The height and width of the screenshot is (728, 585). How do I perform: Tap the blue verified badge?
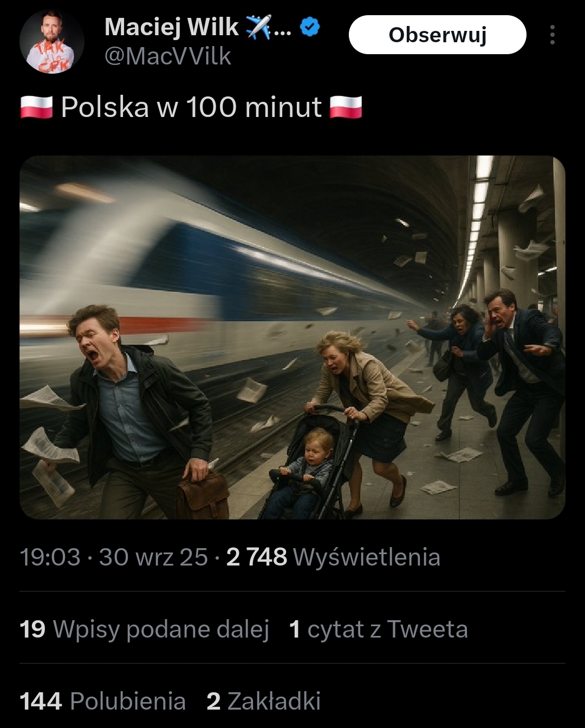(310, 27)
